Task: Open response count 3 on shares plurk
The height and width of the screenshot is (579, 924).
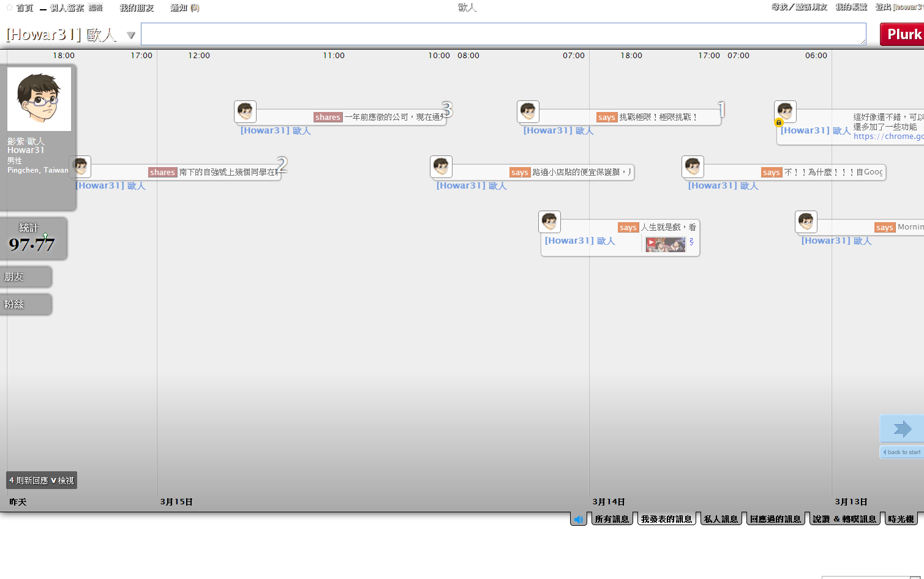Action: tap(447, 110)
